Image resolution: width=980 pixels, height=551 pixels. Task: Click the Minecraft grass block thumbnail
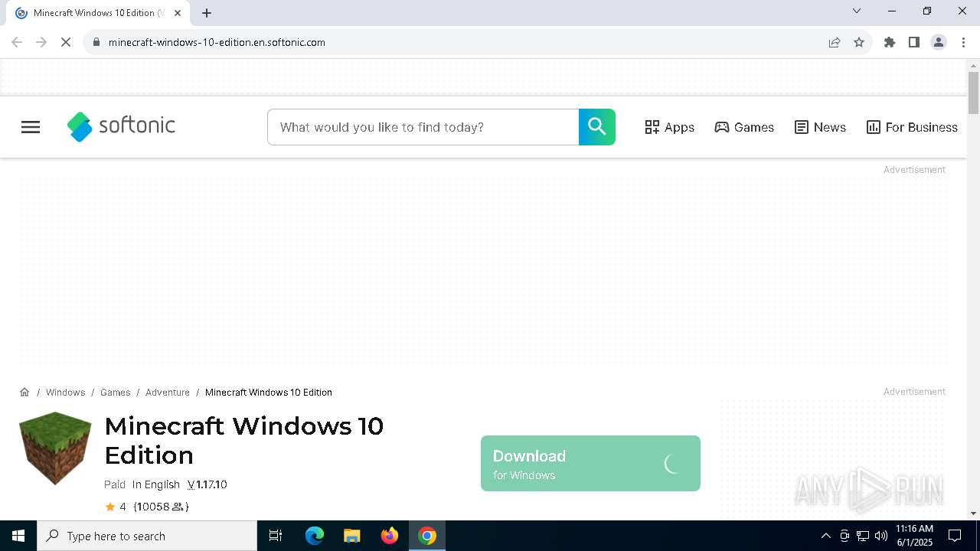point(55,448)
